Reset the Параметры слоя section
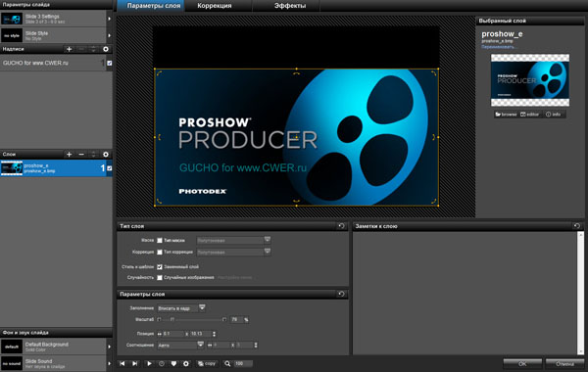Viewport: 588px width, 372px height. 341,294
